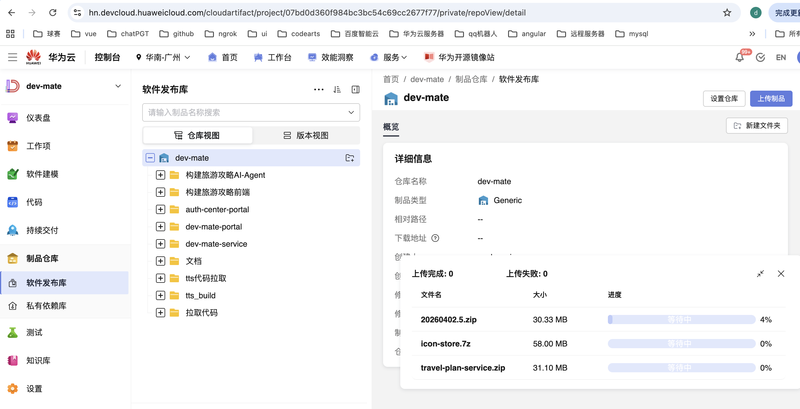
Task: Expand the 拉取代码 folder
Action: click(x=160, y=313)
